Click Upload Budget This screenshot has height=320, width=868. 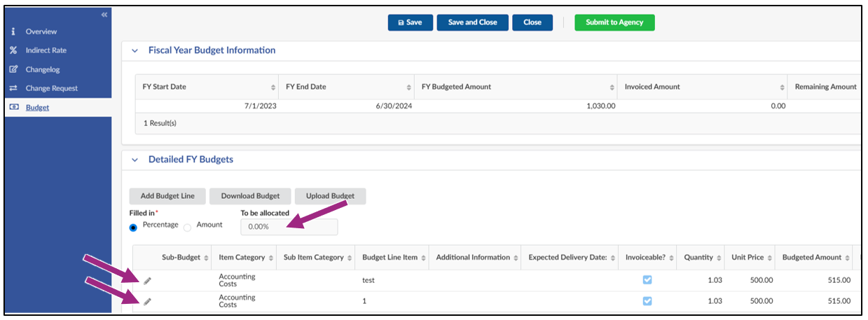330,196
